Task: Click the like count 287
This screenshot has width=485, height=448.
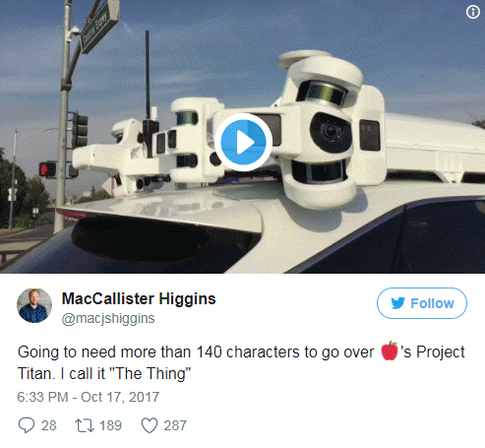Action: 175,425
